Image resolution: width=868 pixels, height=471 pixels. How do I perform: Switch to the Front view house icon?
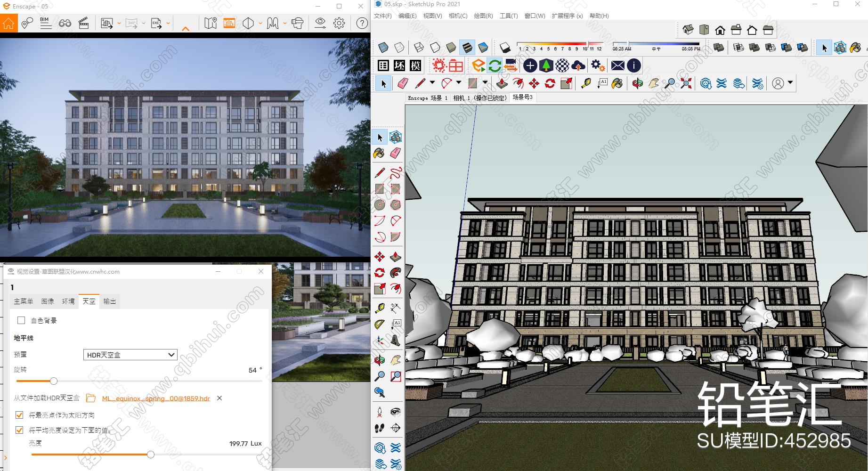[720, 30]
